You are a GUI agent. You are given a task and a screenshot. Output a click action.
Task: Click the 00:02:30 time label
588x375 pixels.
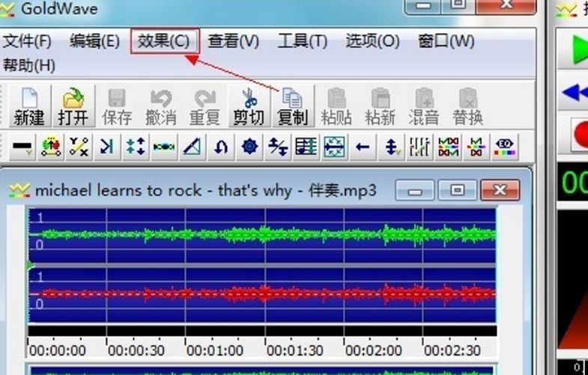[452, 350]
